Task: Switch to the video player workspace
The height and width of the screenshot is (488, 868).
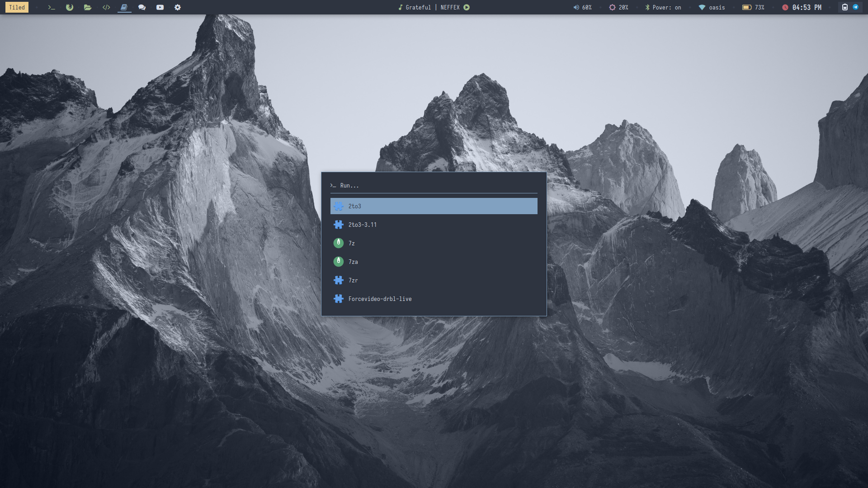Action: click(160, 7)
